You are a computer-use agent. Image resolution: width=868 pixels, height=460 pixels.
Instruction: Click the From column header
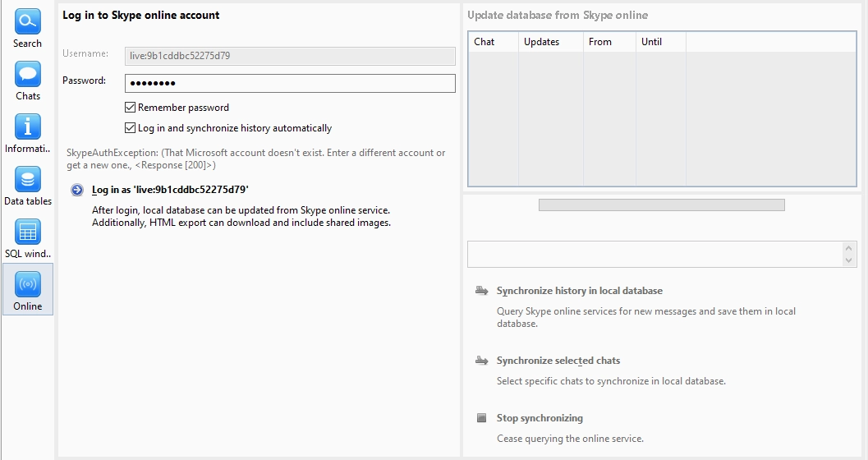point(609,42)
